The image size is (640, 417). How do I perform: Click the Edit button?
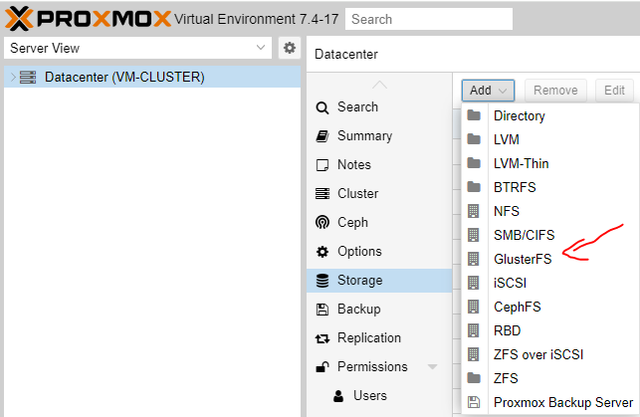coord(614,90)
